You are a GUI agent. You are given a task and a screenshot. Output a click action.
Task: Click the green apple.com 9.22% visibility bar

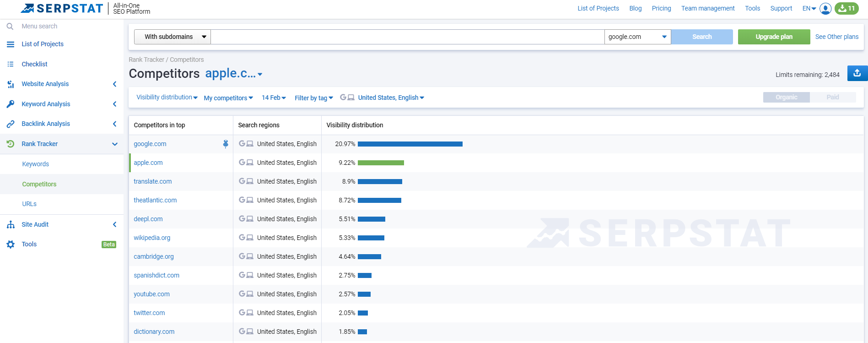[x=381, y=163]
